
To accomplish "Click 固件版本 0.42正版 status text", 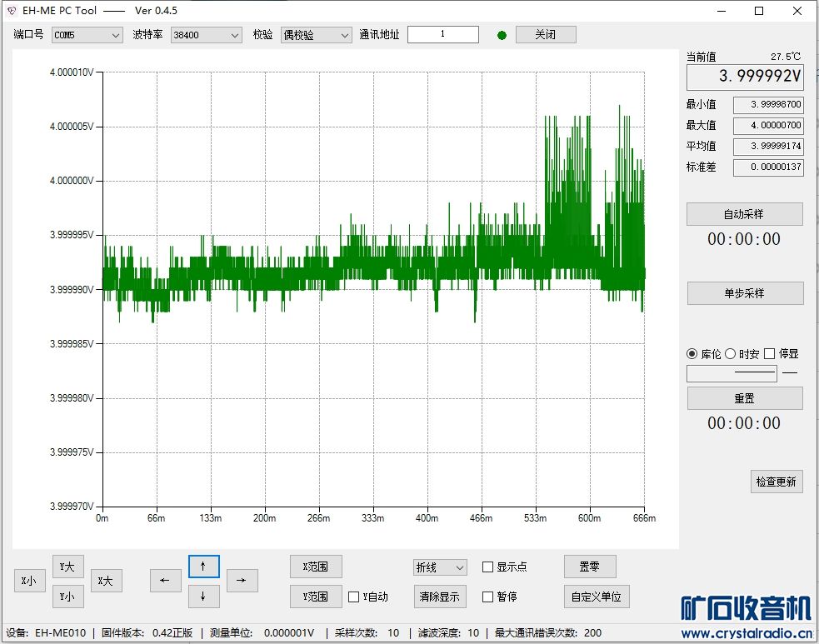I will [x=147, y=633].
